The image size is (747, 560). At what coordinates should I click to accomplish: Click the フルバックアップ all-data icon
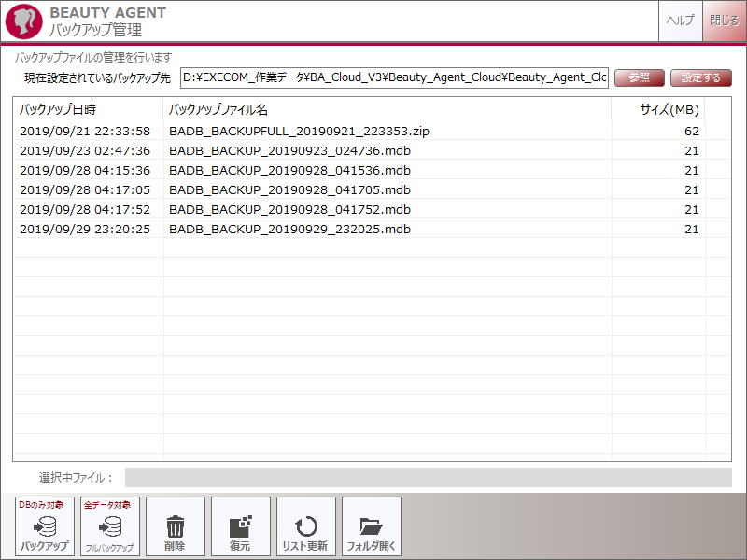pyautogui.click(x=110, y=527)
